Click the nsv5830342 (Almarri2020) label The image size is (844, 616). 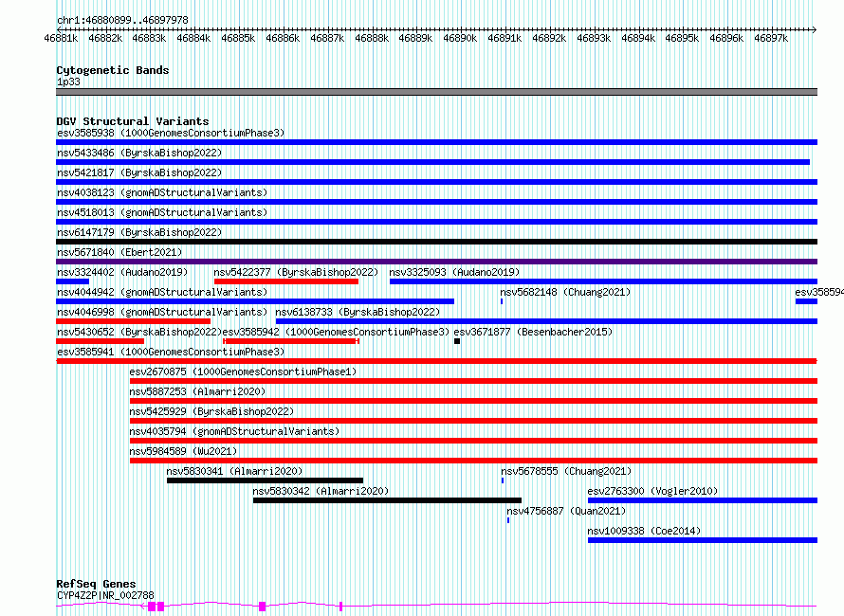click(x=321, y=491)
